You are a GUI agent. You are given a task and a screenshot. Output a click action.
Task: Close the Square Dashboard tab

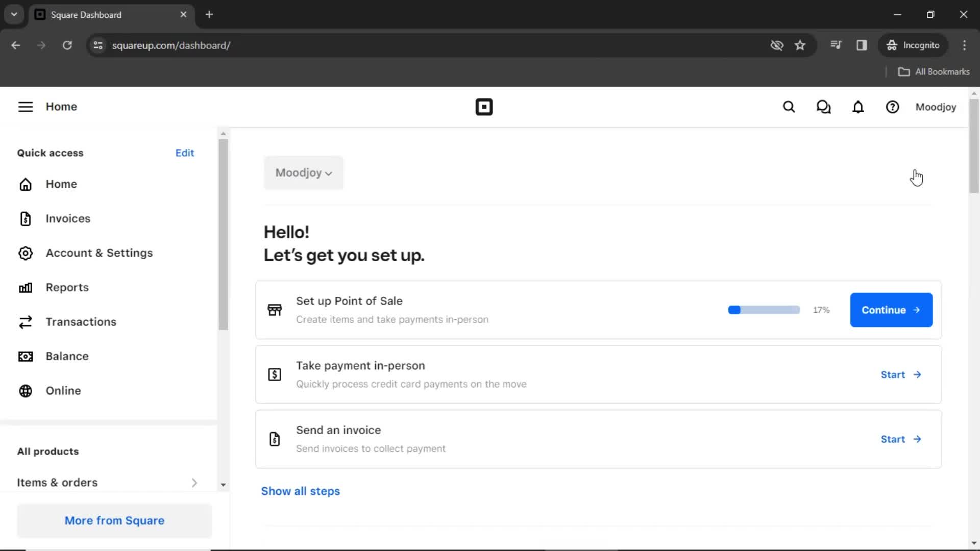[x=183, y=14]
